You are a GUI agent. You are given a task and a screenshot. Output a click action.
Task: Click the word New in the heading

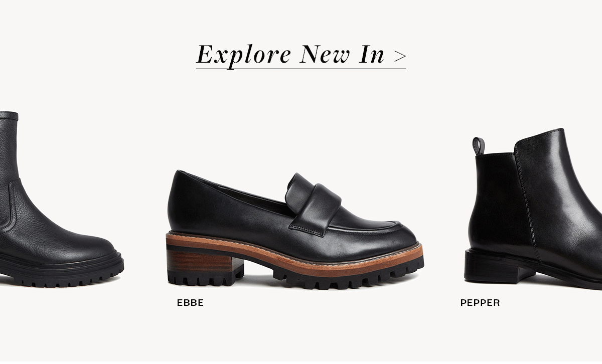click(325, 55)
